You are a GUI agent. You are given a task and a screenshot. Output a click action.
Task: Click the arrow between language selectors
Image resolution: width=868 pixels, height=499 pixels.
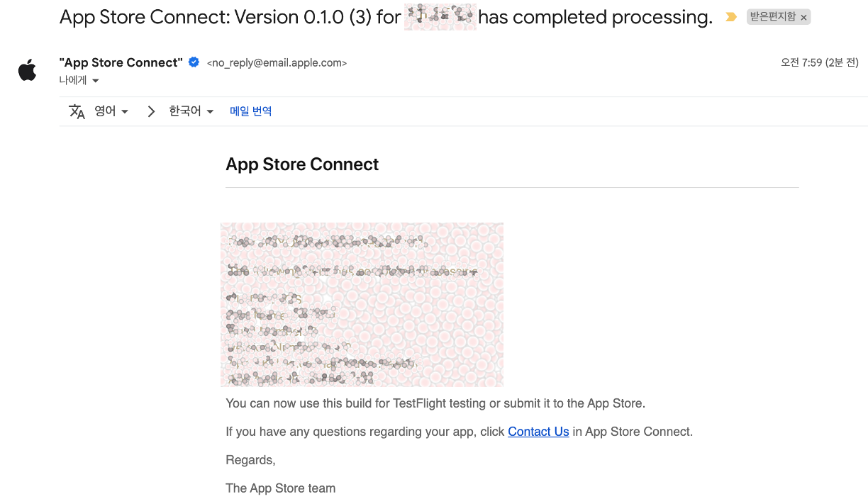[151, 111]
